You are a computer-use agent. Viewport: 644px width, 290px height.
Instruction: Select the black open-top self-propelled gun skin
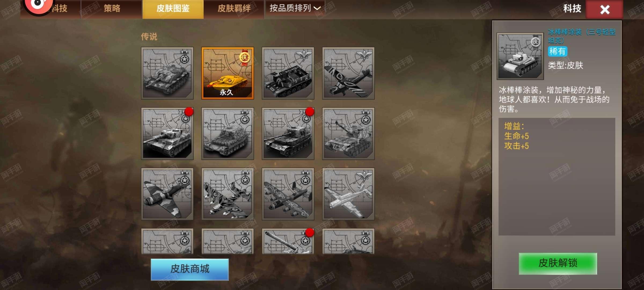[x=288, y=73]
